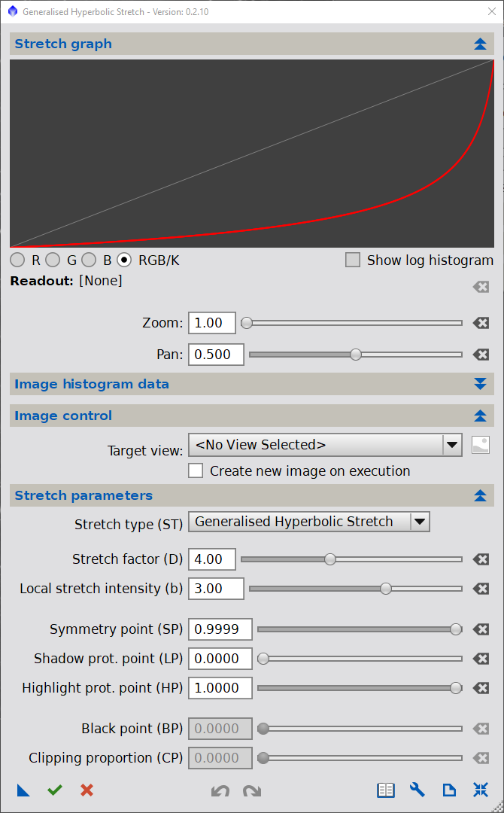Click the Undo arrow icon
The image size is (504, 813).
tap(220, 790)
